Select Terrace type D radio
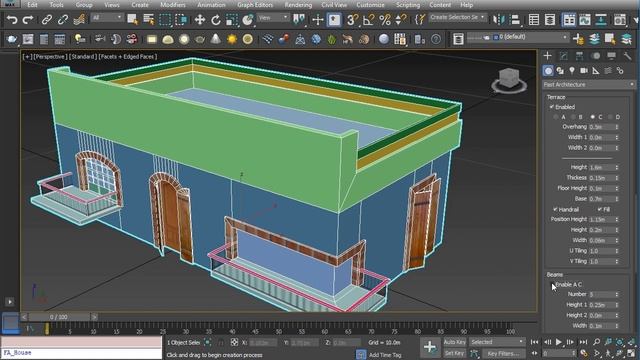 click(610, 117)
